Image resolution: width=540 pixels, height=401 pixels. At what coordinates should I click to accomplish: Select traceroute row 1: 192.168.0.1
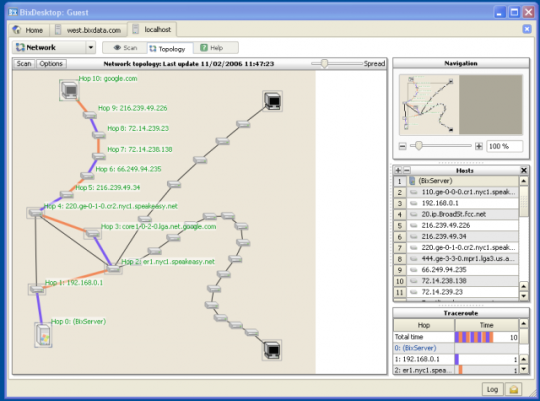click(456, 359)
